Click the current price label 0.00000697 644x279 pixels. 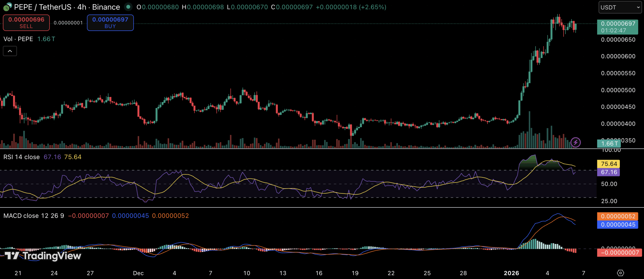(x=617, y=24)
